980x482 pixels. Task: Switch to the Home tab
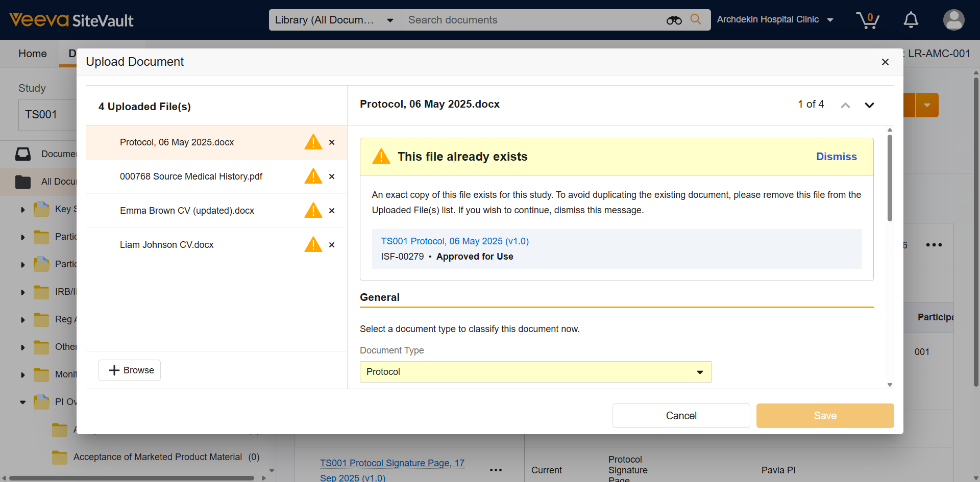click(32, 54)
